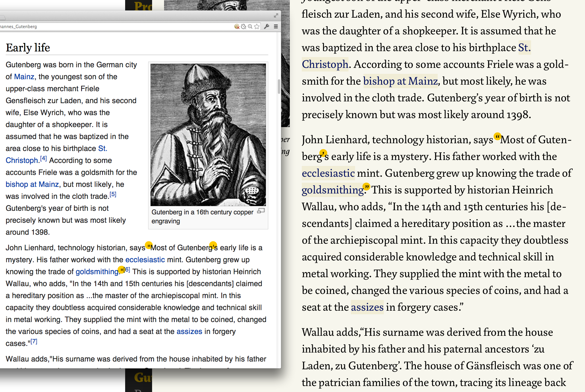
Task: Click the blocked plugin icon in address bar
Action: [x=243, y=27]
